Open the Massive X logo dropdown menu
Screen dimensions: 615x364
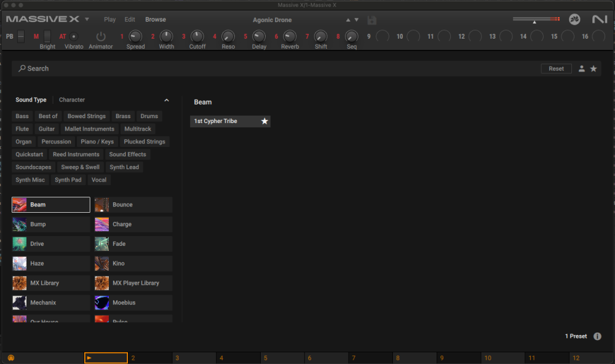[87, 19]
